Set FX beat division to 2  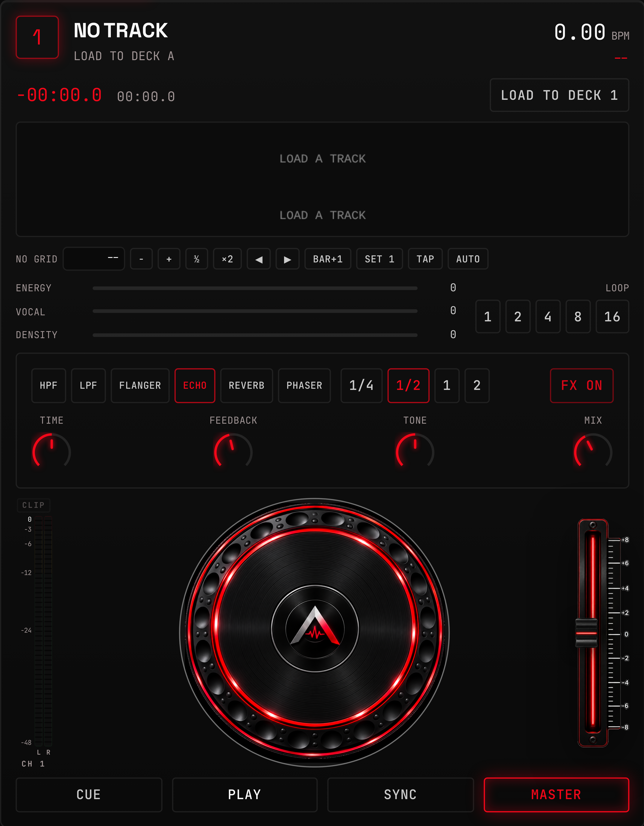tap(477, 385)
